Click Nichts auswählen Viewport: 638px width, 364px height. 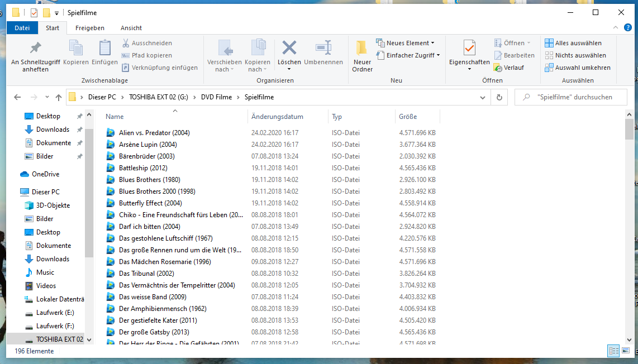tap(575, 55)
